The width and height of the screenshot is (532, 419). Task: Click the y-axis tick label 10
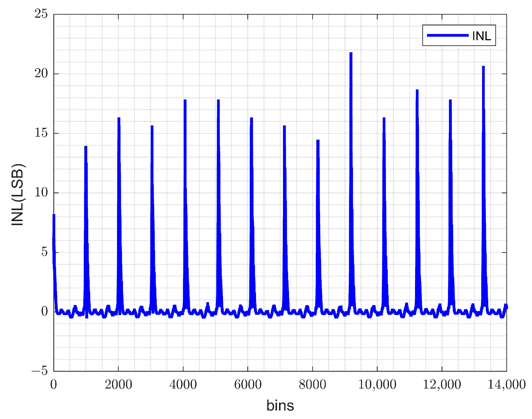[41, 192]
